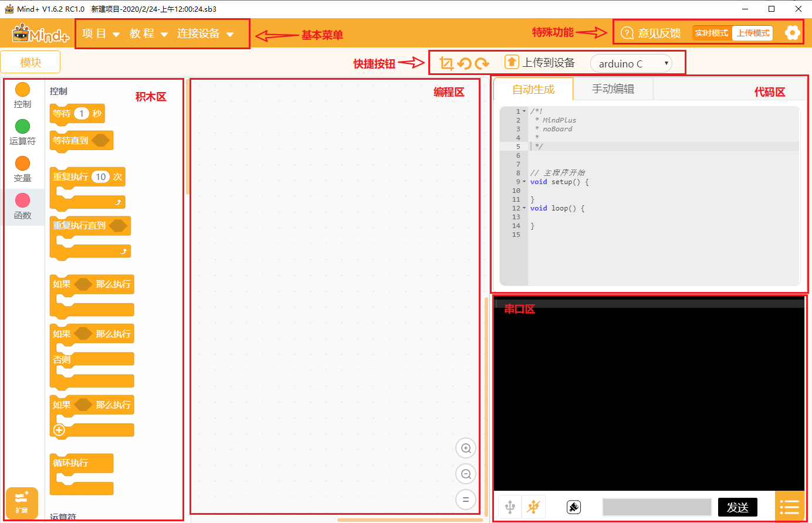Open the 项目 dropdown menu
Image resolution: width=812 pixels, height=523 pixels.
[x=101, y=33]
